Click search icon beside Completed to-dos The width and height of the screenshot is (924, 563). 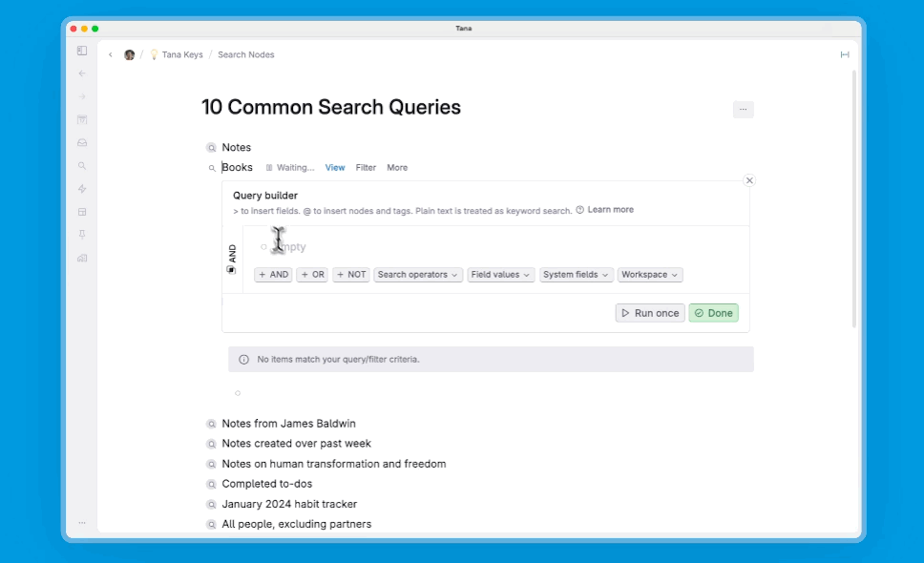[212, 484]
